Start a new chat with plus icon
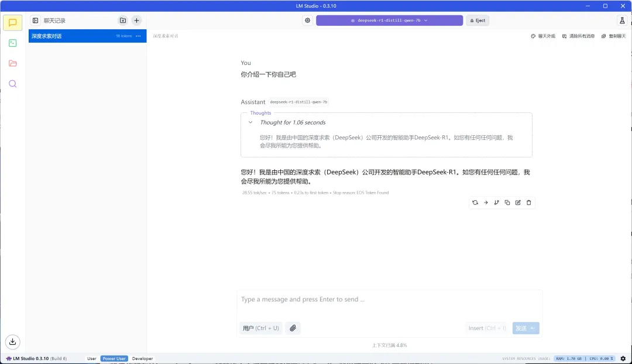 point(136,20)
